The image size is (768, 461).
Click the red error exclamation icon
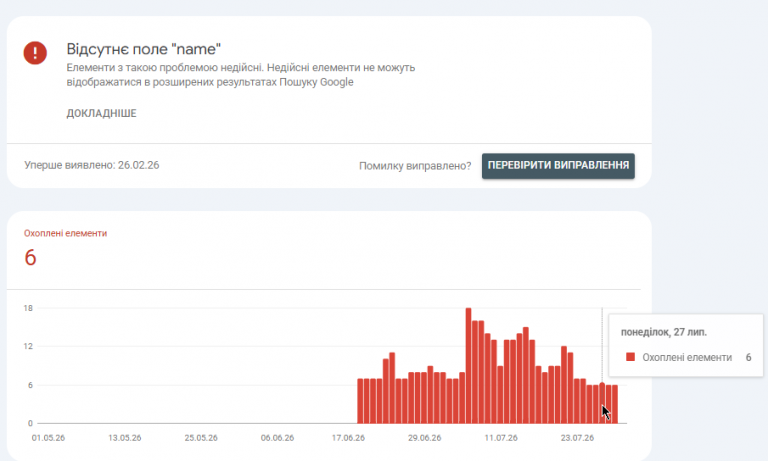[35, 52]
